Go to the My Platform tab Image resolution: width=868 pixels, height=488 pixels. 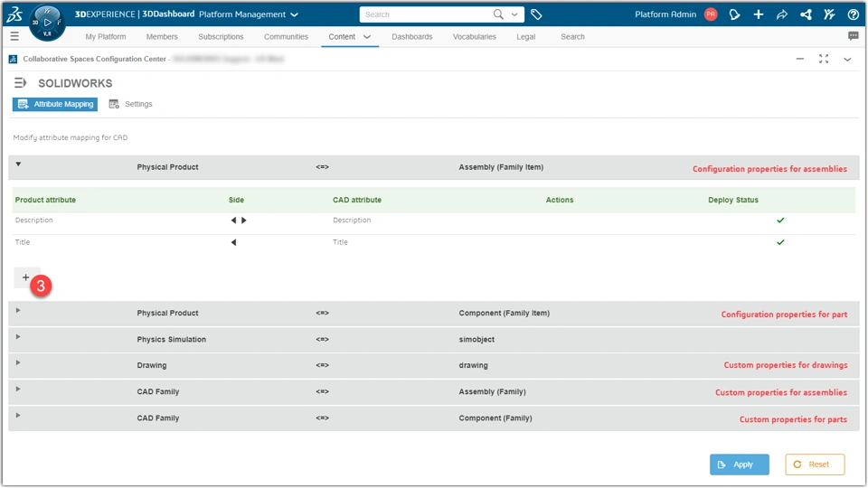pyautogui.click(x=106, y=36)
